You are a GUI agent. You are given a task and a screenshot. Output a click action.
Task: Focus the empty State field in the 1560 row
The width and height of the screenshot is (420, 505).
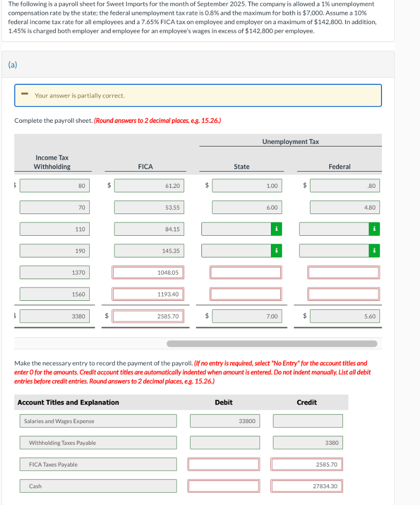(246, 294)
